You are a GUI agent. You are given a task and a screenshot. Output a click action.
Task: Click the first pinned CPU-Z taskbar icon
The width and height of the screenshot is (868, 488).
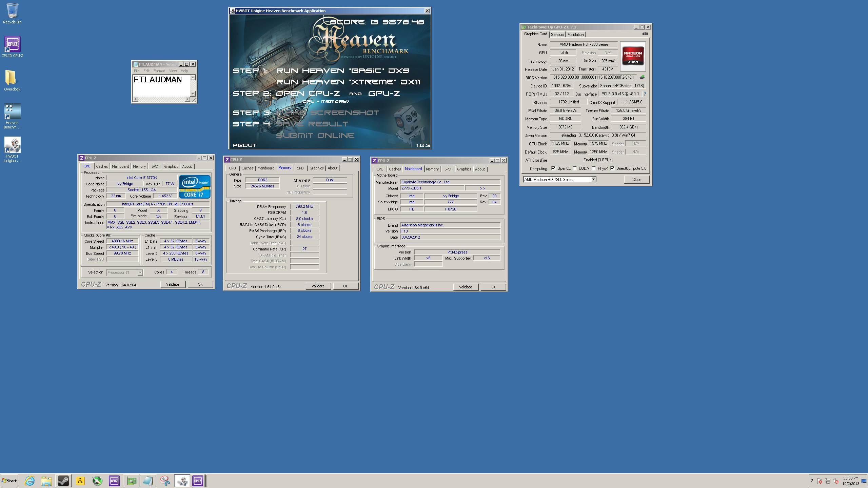[x=114, y=481]
